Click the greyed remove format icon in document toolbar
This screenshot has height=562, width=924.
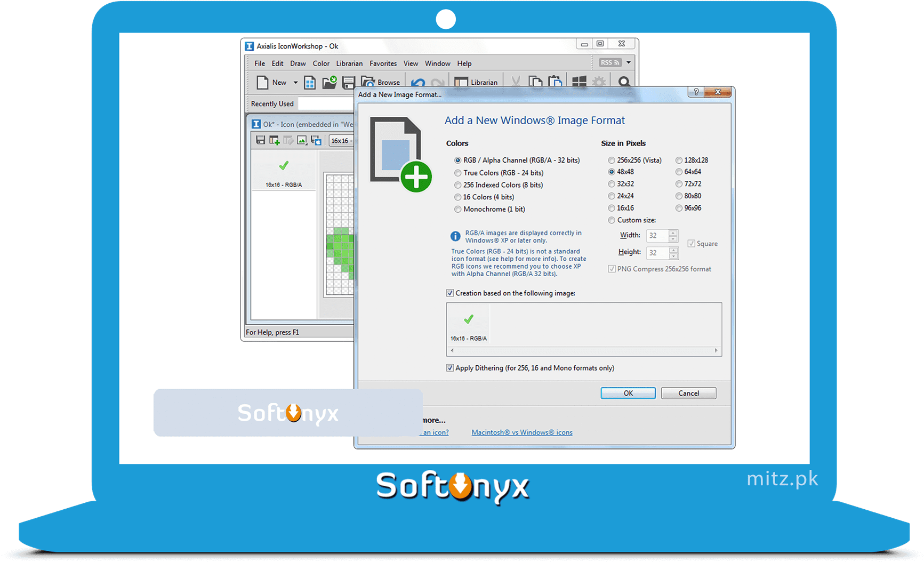click(x=288, y=140)
